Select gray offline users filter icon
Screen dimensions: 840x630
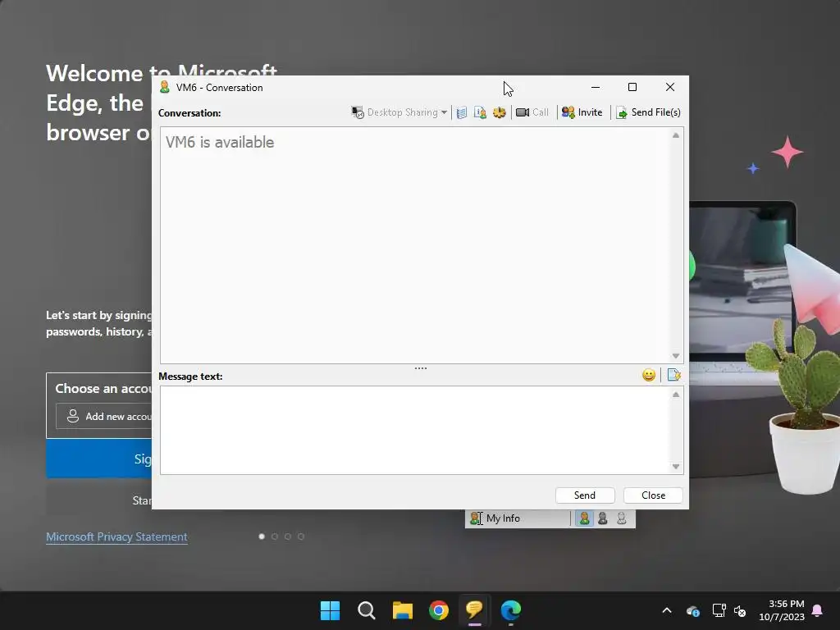[x=603, y=518]
